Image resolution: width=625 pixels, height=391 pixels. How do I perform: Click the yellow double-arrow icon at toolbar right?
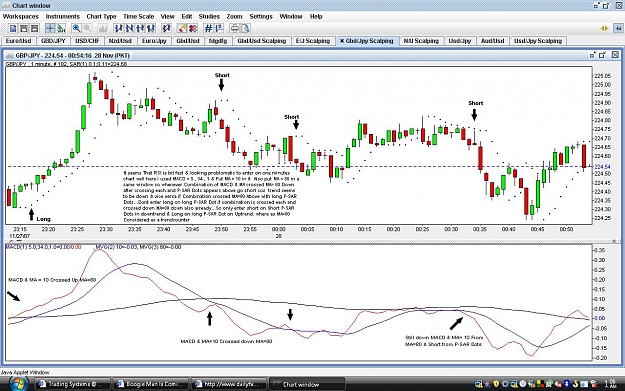tap(604, 28)
